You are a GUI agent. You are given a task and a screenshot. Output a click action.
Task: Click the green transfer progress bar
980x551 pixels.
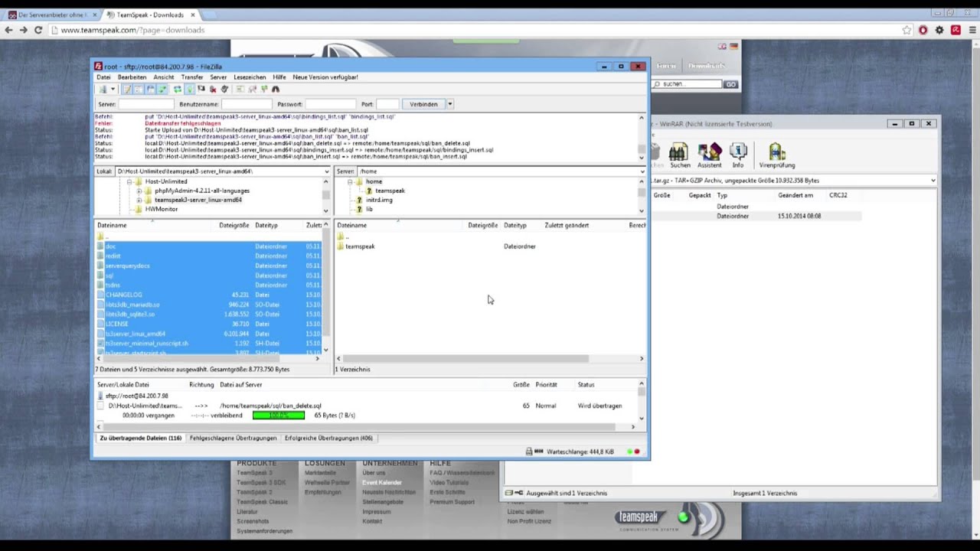(x=279, y=416)
